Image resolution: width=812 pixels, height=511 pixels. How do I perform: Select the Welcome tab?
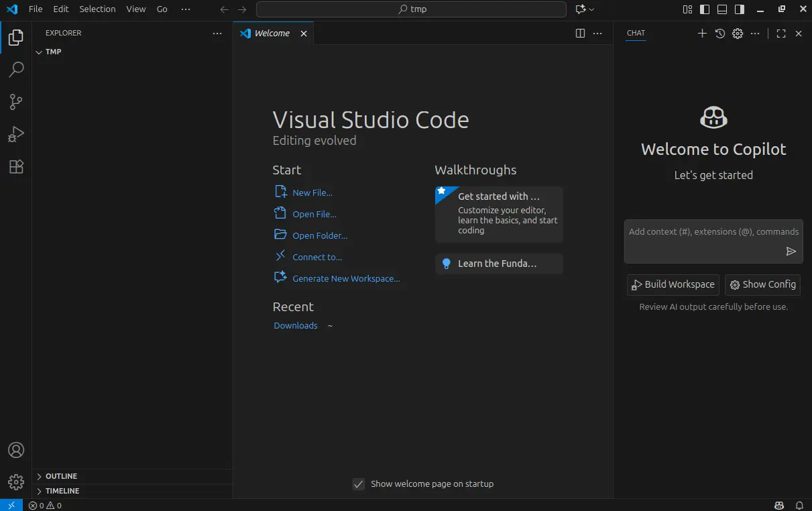tap(272, 34)
